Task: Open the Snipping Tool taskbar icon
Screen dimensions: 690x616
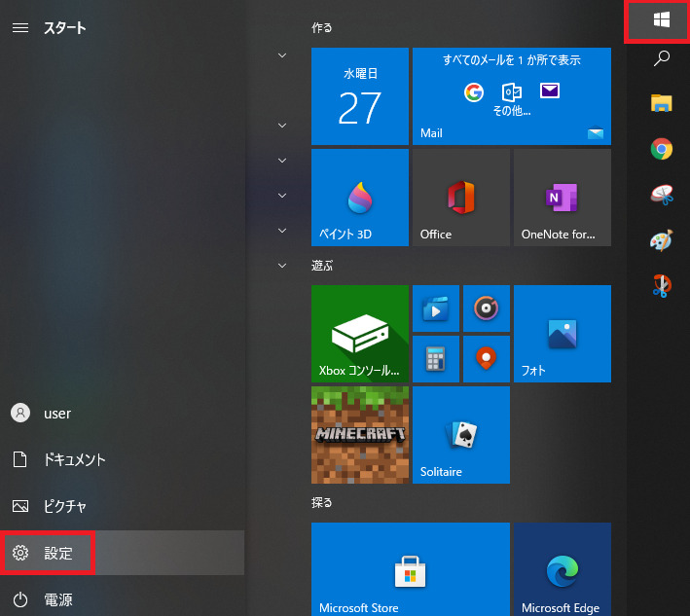Action: coord(662,195)
